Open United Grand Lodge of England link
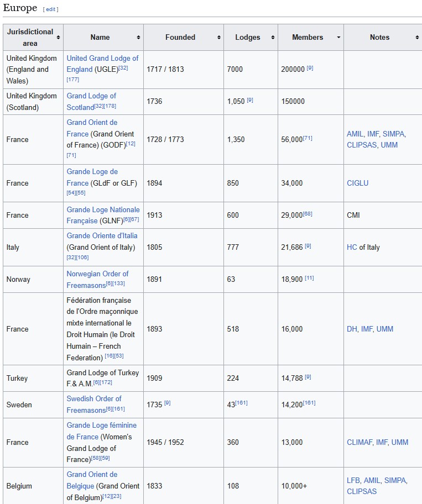The width and height of the screenshot is (422, 504). point(102,64)
